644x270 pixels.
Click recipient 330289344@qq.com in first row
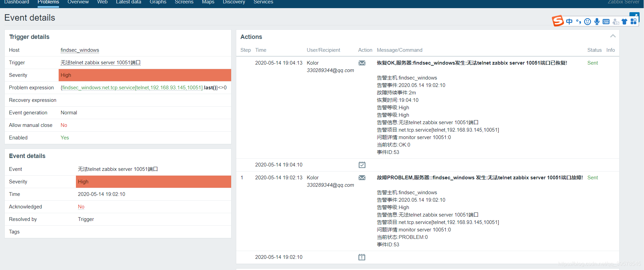(330, 70)
